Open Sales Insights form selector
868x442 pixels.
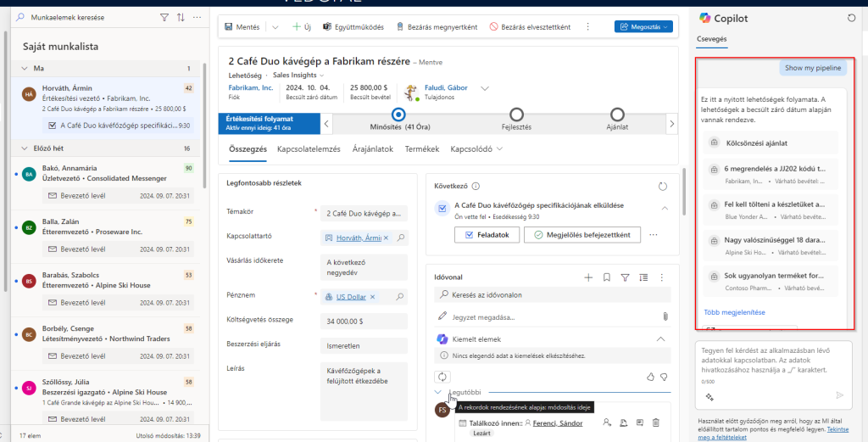298,75
